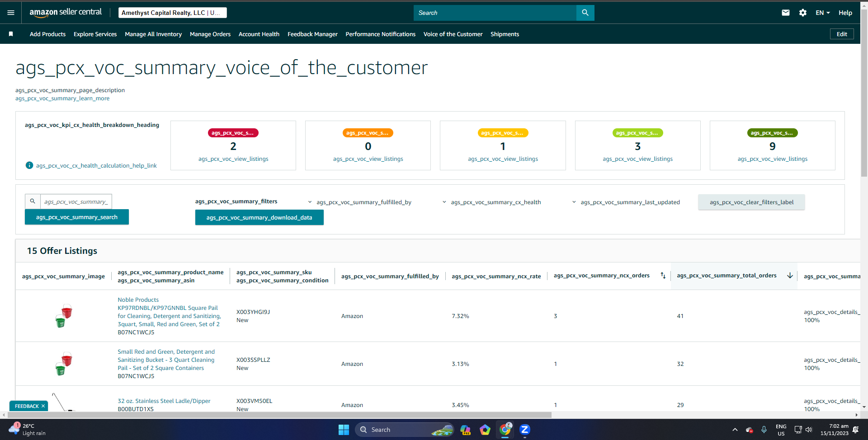Screen dimensions: 868x440
Task: Click the header Search input field
Action: point(495,13)
